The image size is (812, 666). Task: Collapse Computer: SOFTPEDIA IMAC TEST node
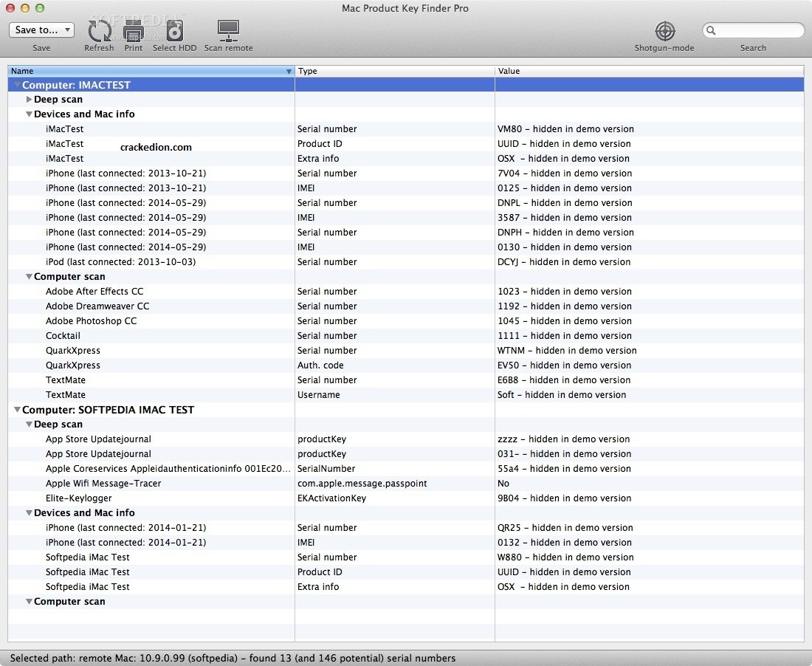pyautogui.click(x=17, y=410)
